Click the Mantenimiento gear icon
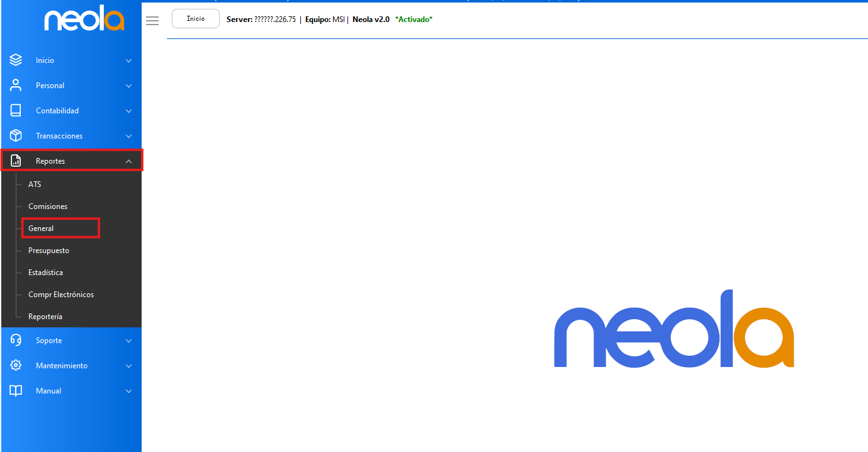Image resolution: width=868 pixels, height=452 pixels. pos(16,366)
